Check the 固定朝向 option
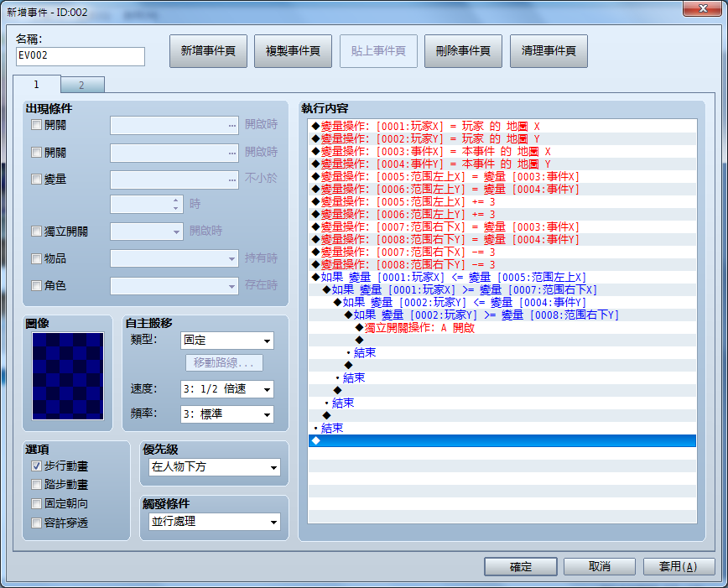 point(36,503)
